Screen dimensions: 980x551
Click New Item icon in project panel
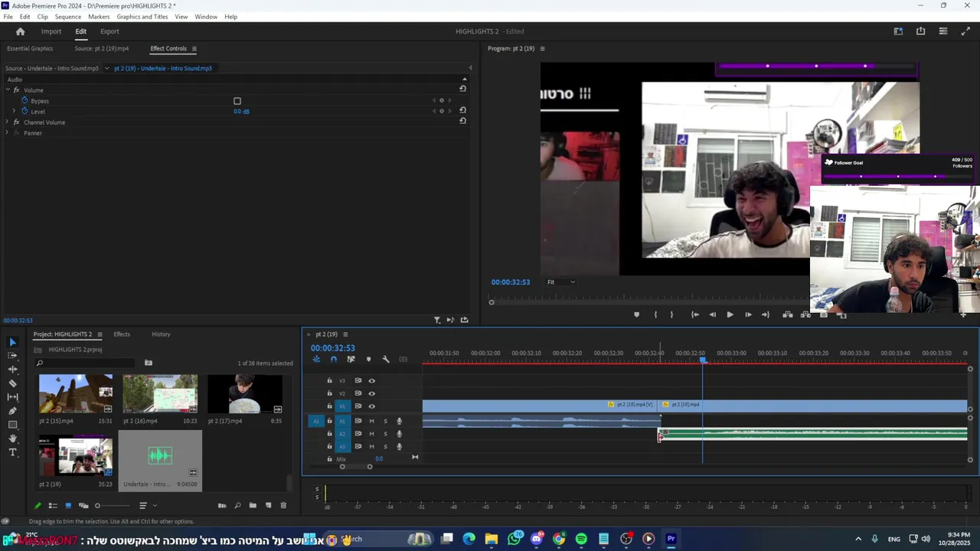click(x=268, y=505)
